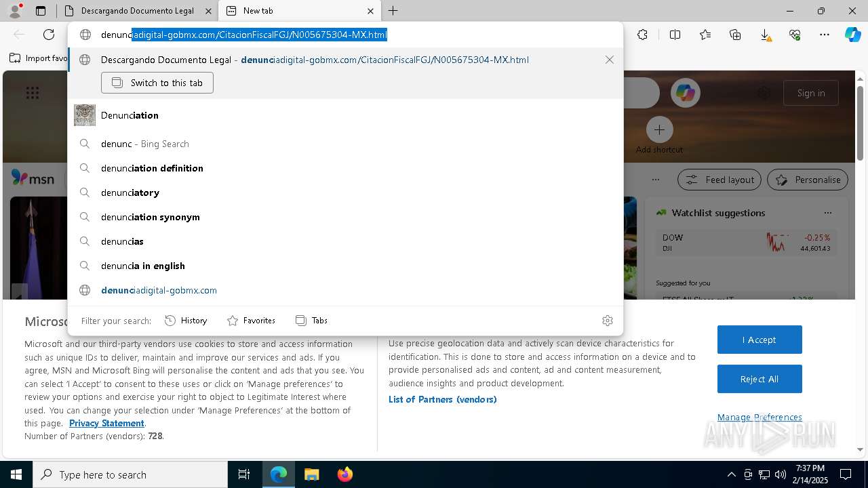Image resolution: width=868 pixels, height=488 pixels.
Task: Select the Denunciation suggestion with thumbnail
Action: 345,115
